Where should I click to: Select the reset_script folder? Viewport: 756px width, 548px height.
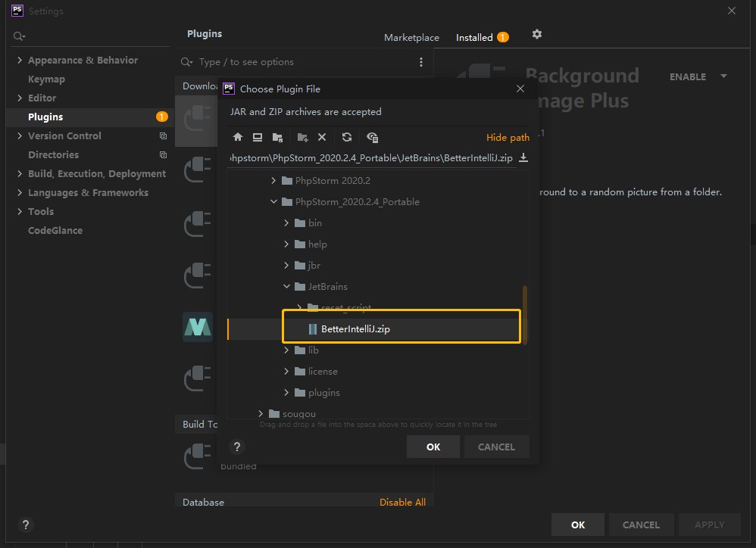point(345,307)
